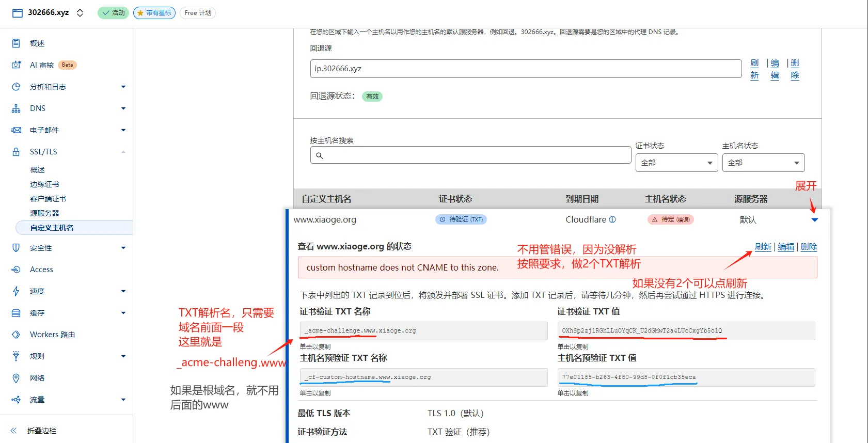
Task: Open the Access menu item
Action: pyautogui.click(x=41, y=270)
